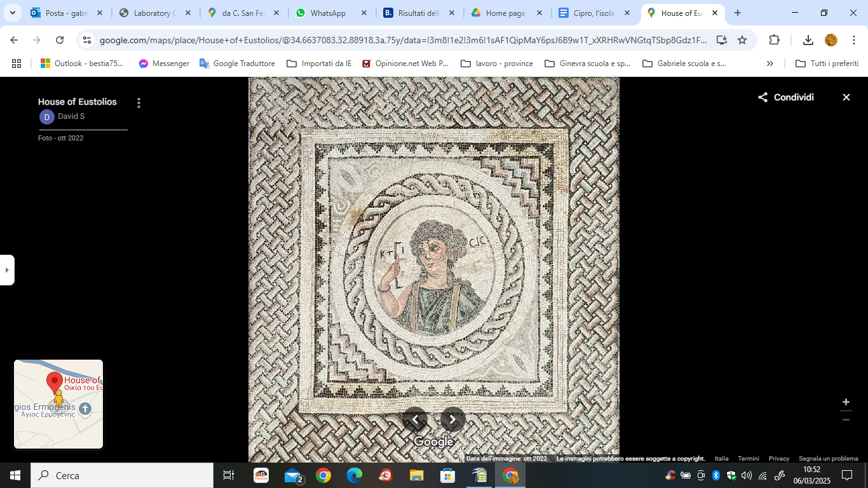
Task: Open Bluetooth tray icon
Action: pyautogui.click(x=715, y=475)
